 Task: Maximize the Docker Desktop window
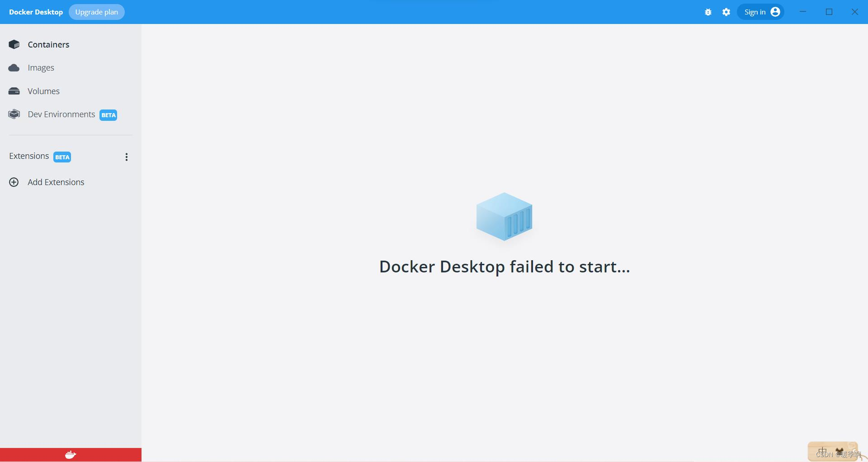coord(829,12)
